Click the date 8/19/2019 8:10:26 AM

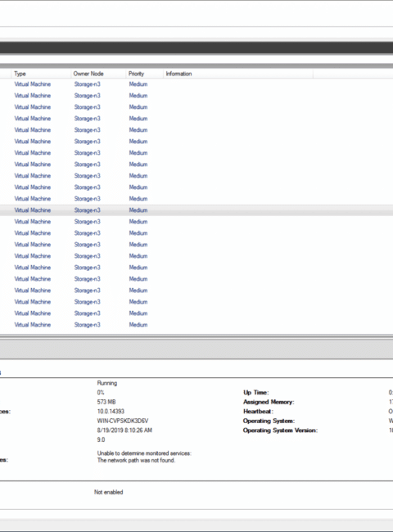(124, 431)
